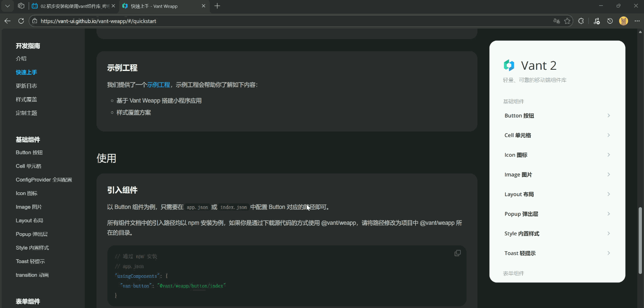Click the 基于 Vant Weapp 搭建小程序应用 bullet
Image resolution: width=644 pixels, height=308 pixels.
159,100
